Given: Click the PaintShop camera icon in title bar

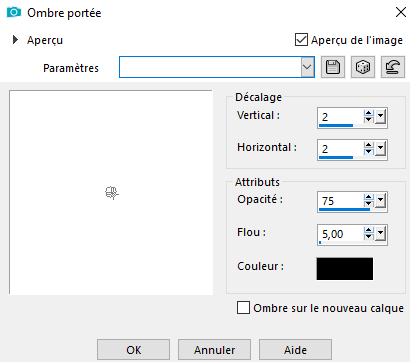Looking at the screenshot, I should [x=14, y=13].
